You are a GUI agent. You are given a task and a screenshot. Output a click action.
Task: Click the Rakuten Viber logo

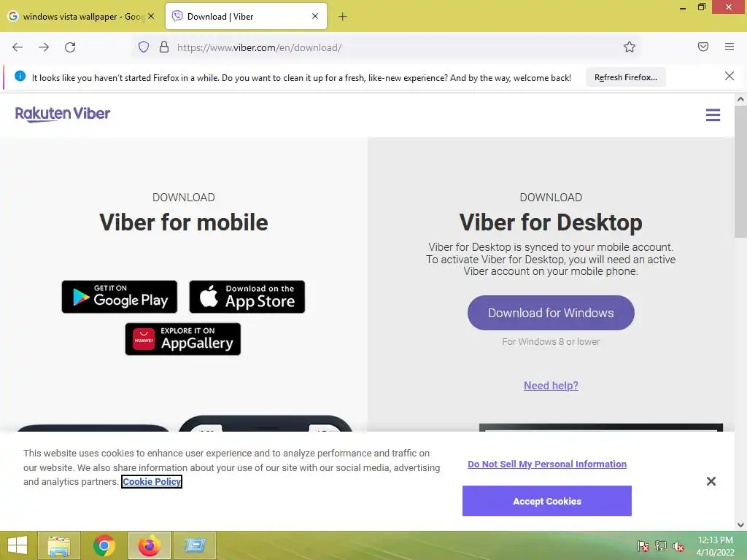63,114
